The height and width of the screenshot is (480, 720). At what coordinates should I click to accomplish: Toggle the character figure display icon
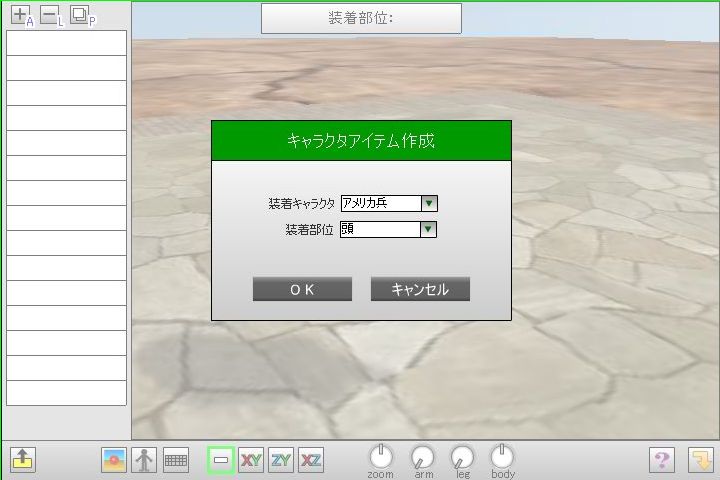pos(144,460)
